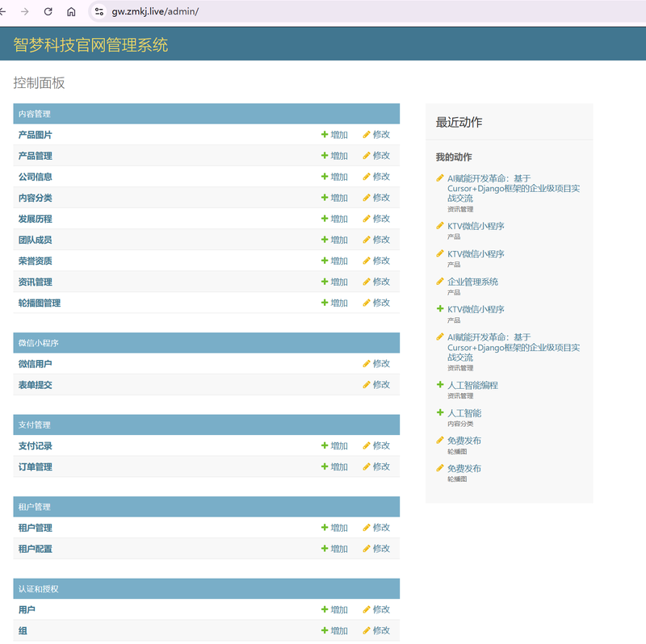
Task: Edit 微信用户 records
Action: [376, 364]
